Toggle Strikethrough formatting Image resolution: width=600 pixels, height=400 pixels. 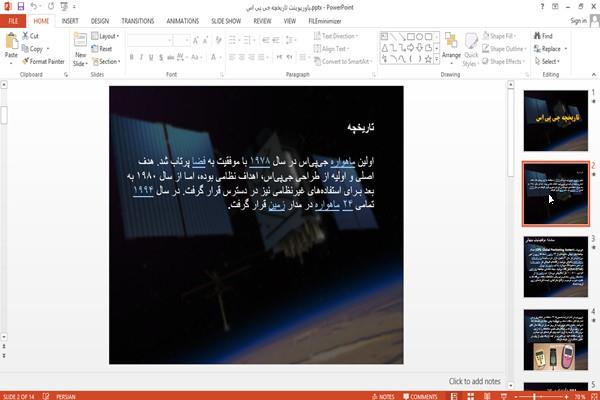coord(171,57)
